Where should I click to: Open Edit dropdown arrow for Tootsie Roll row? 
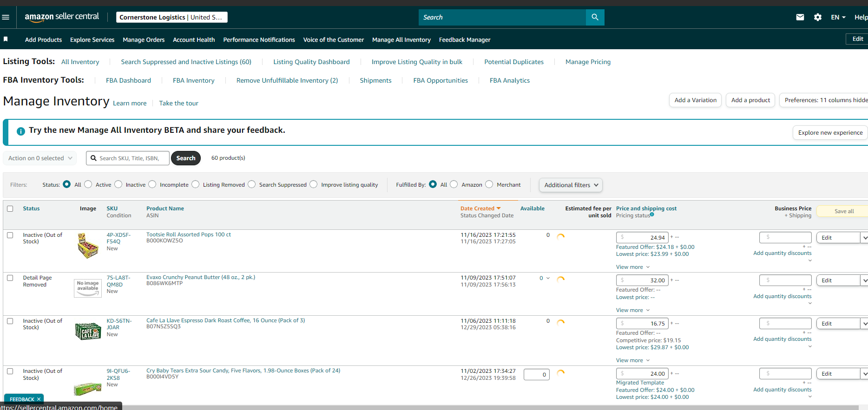tap(864, 238)
